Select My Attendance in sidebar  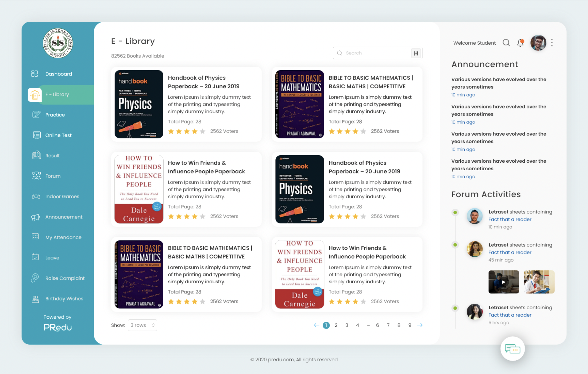(63, 237)
